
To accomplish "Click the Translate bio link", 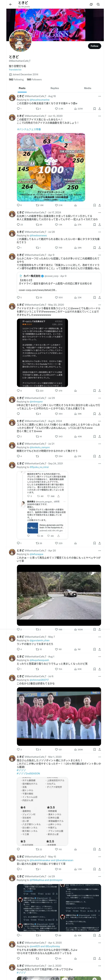I will click(x=15, y=70).
